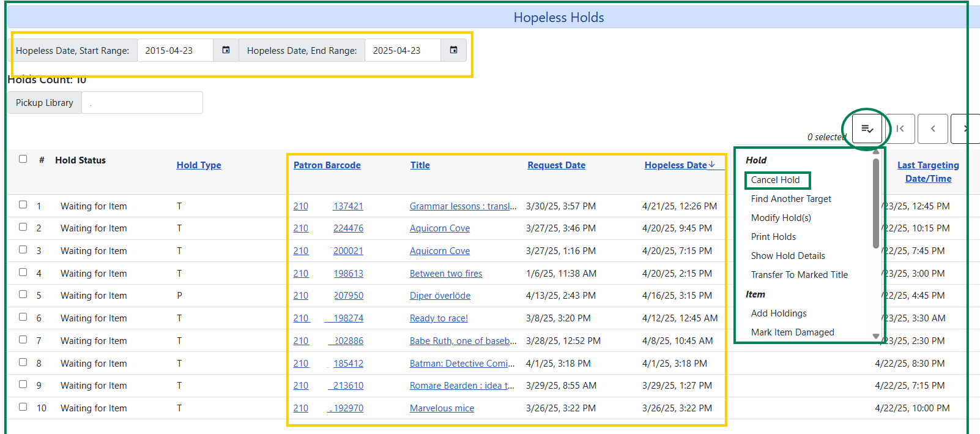Open Marvelous mice title link
Screen dimensions: 980x434
pyautogui.click(x=442, y=408)
